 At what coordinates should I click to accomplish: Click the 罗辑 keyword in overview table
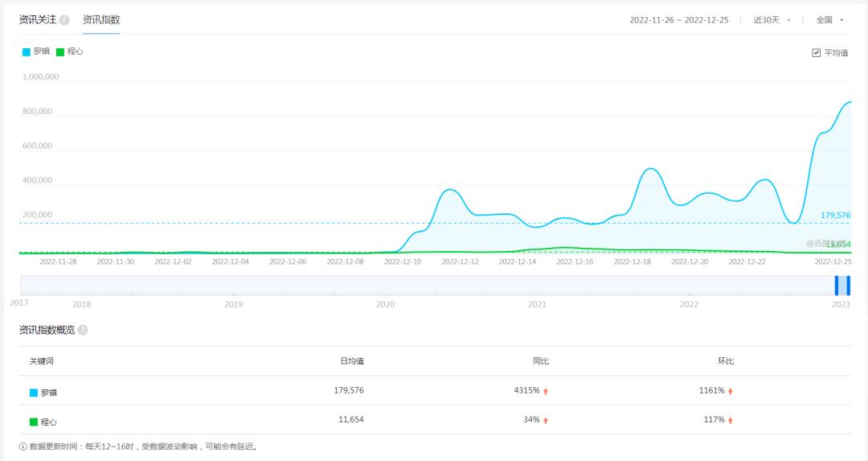[49, 393]
